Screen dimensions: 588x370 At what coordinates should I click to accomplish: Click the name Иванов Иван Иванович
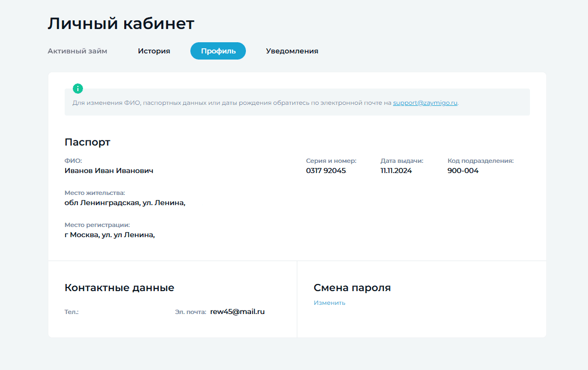(x=109, y=170)
